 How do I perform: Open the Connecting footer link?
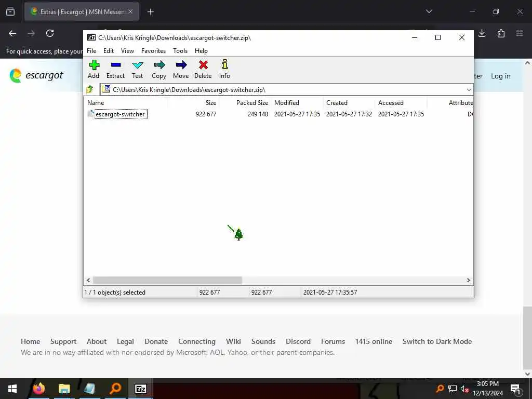[197, 341]
